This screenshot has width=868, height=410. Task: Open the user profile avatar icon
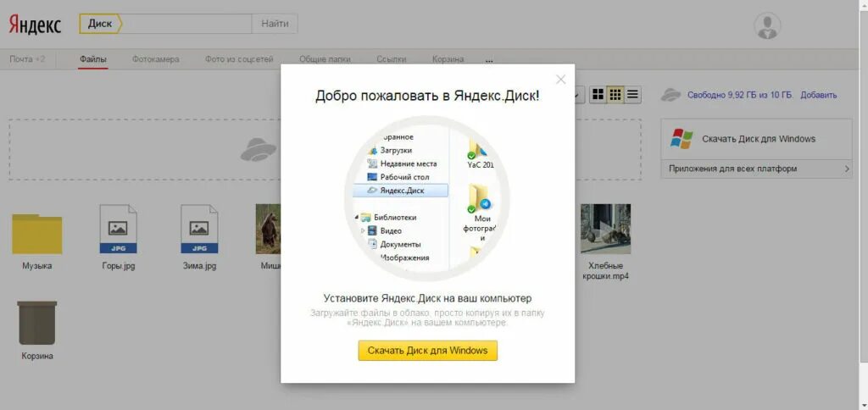click(767, 26)
